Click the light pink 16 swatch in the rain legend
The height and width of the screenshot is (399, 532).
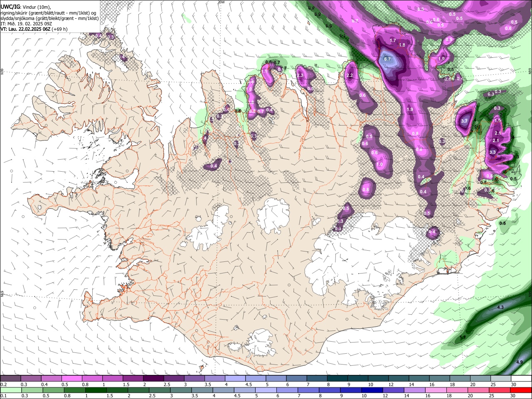pyautogui.click(x=436, y=390)
